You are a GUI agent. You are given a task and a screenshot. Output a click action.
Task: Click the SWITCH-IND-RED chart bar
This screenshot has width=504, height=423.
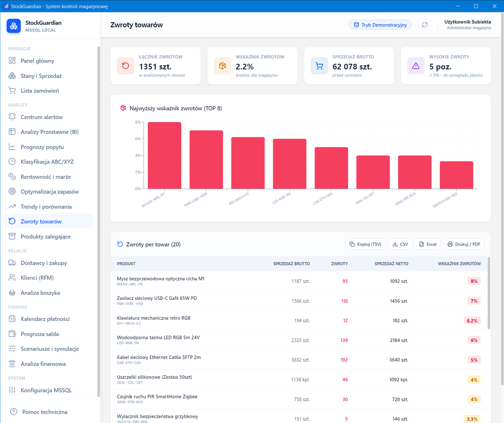click(456, 175)
